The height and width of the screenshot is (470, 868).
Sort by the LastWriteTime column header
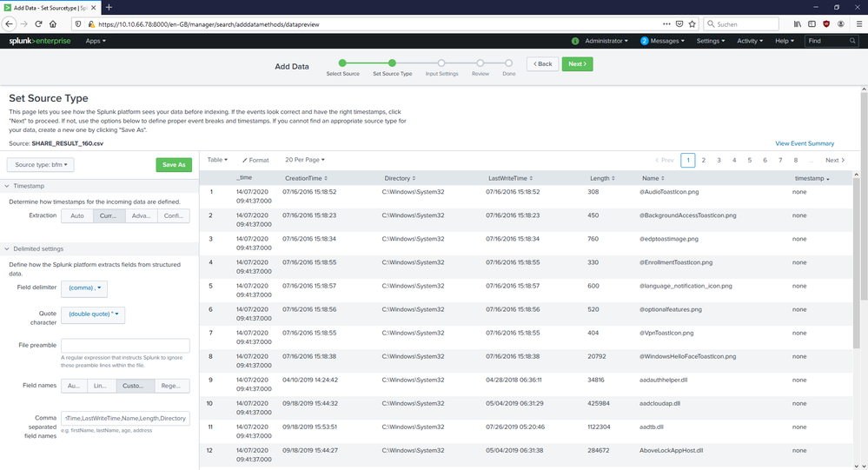[510, 178]
